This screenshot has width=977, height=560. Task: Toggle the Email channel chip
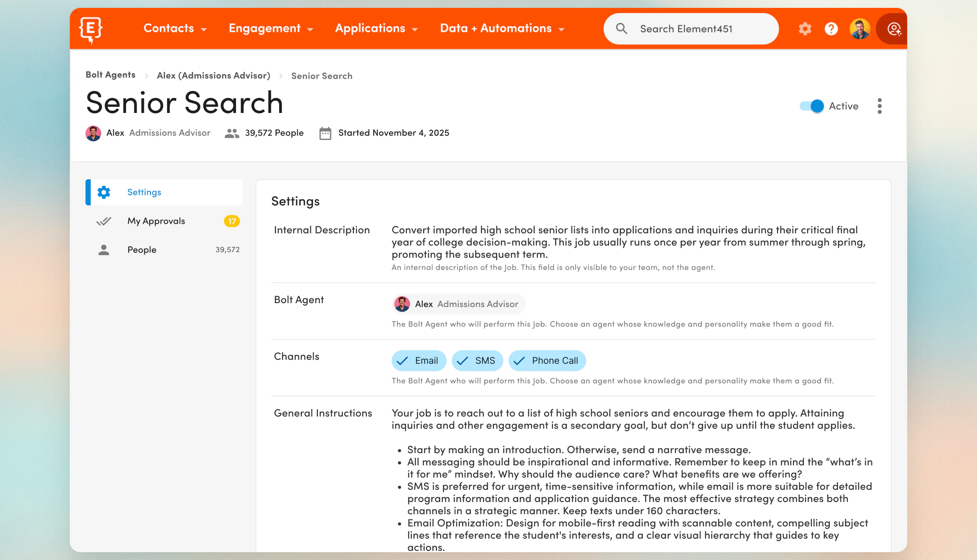pyautogui.click(x=419, y=361)
